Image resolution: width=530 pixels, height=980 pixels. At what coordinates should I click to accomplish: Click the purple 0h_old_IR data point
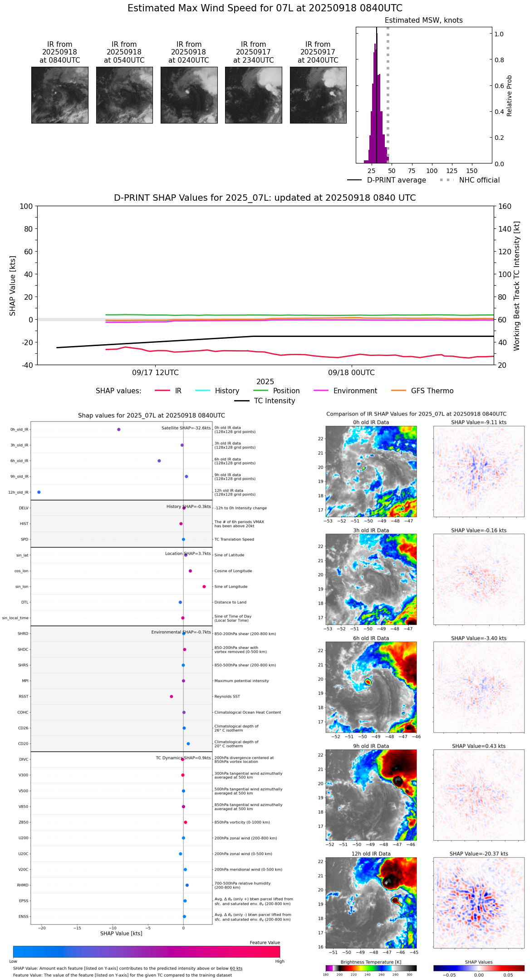coord(118,429)
